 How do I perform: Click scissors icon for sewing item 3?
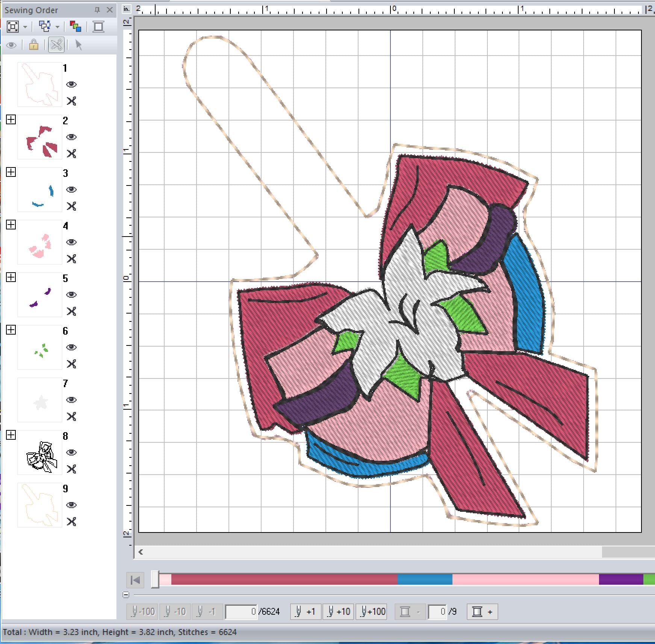71,206
